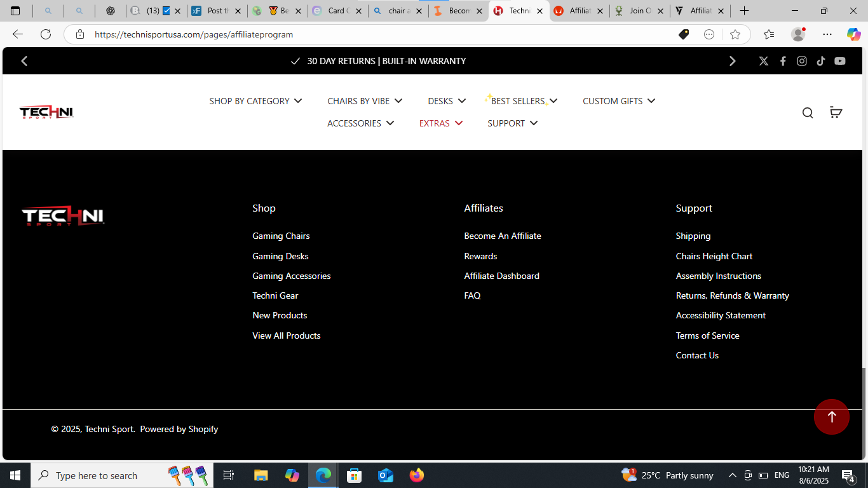Expand Custom Gifts dropdown menu
Screen dimensions: 868x488
pos(619,101)
